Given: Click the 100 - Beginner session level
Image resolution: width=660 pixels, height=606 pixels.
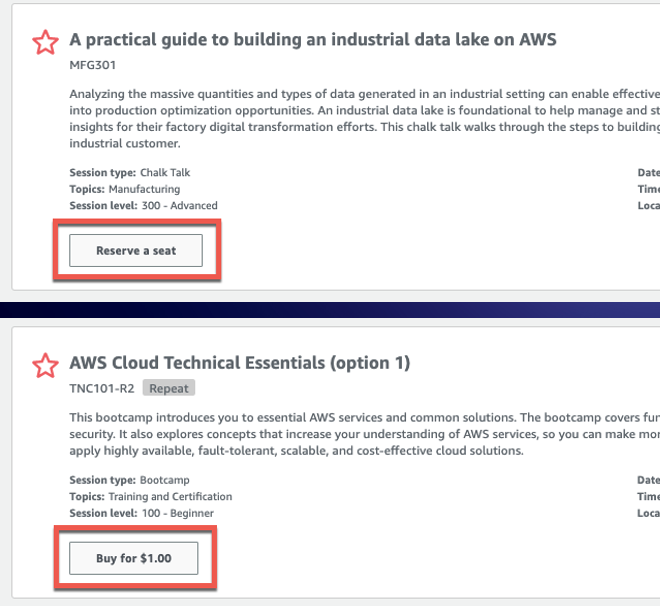Looking at the screenshot, I should (178, 513).
